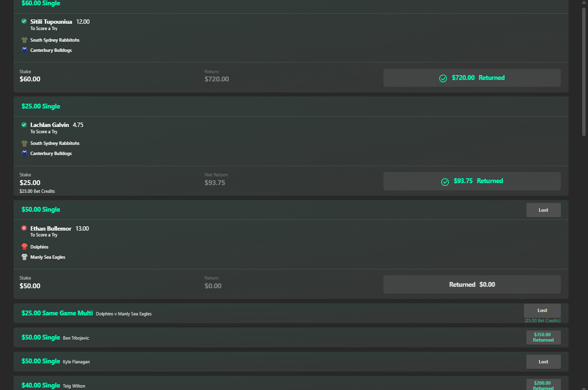588x390 pixels.
Task: Click the Rabbitohs jersey icon in the $60.00 Single bet
Action: click(24, 40)
